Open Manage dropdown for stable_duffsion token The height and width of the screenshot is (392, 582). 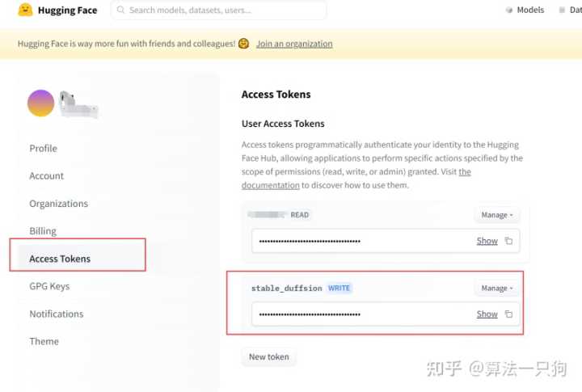coord(496,288)
